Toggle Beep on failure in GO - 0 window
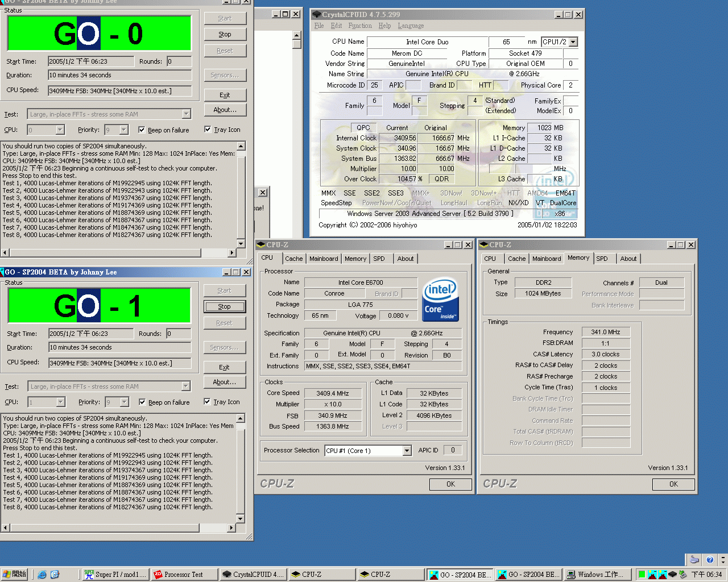Screen dimensions: 728x582 pos(142,130)
